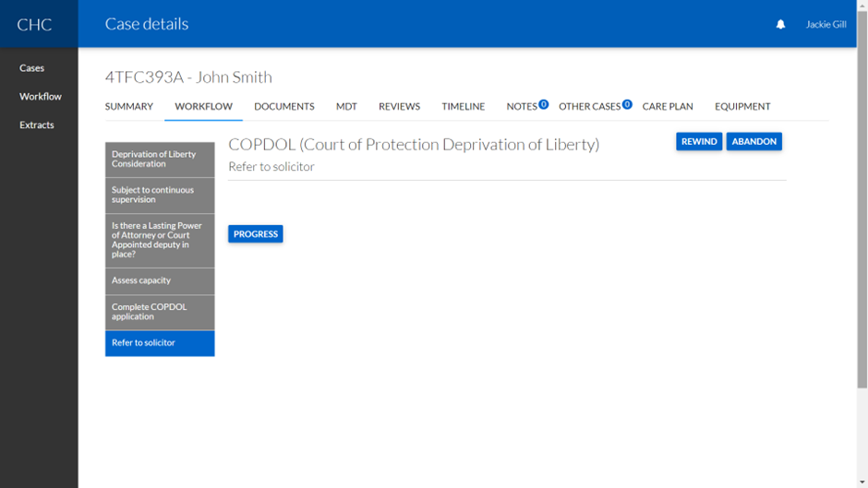868x488 pixels.
Task: Go to Extracts in the left sidebar
Action: (x=37, y=125)
